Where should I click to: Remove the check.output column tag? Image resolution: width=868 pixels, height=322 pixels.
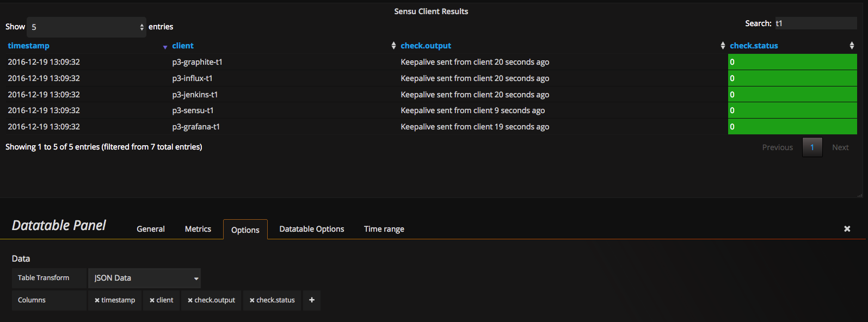(x=190, y=300)
